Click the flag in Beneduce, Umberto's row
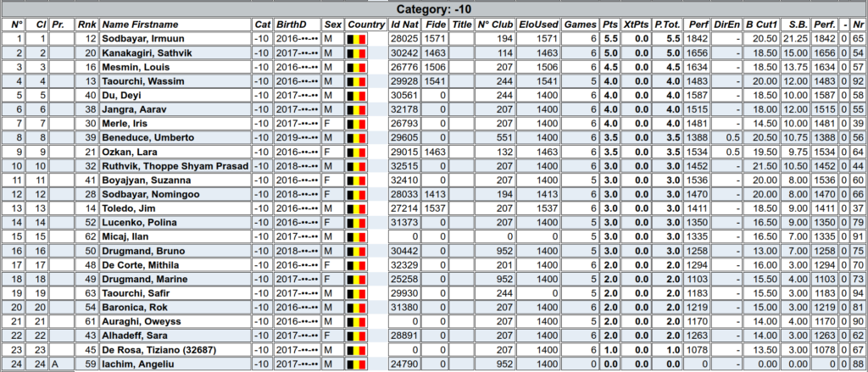868x372 pixels. (358, 137)
